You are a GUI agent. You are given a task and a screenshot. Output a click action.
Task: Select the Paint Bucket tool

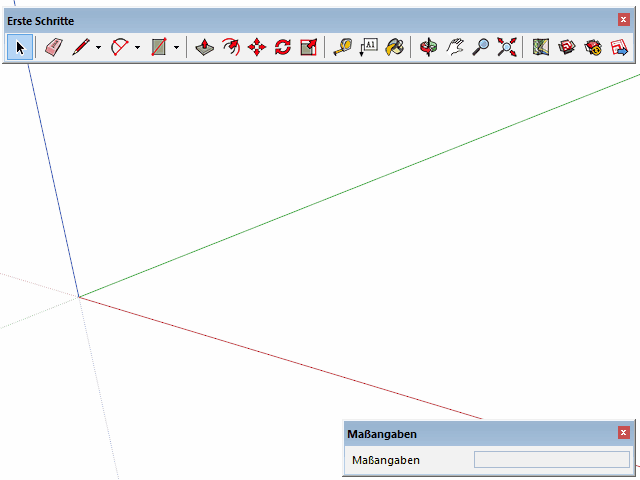point(394,47)
